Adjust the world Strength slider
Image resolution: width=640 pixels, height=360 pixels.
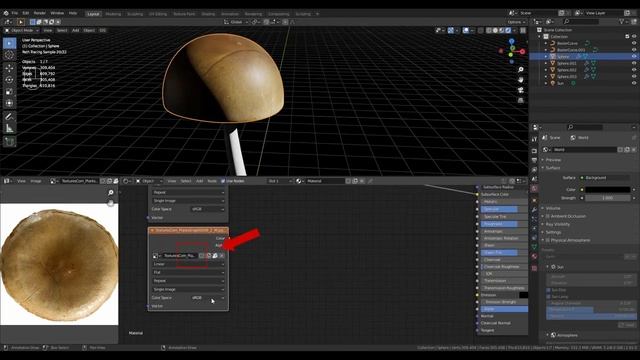(608, 198)
